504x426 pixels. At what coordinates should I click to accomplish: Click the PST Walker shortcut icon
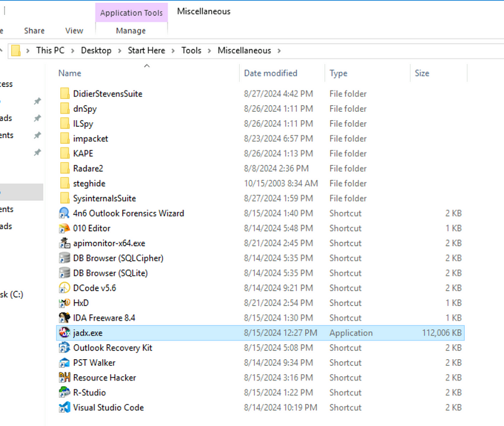[65, 363]
